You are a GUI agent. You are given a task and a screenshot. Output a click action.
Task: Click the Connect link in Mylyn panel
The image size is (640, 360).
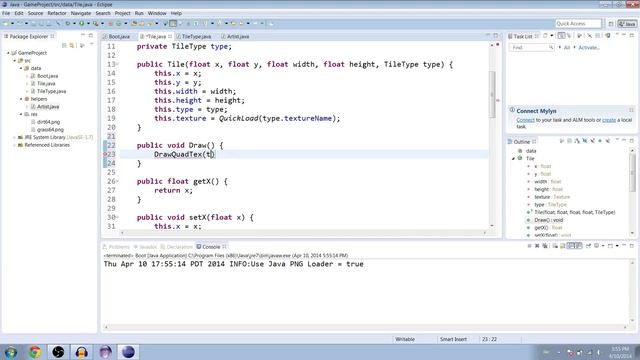coord(525,120)
